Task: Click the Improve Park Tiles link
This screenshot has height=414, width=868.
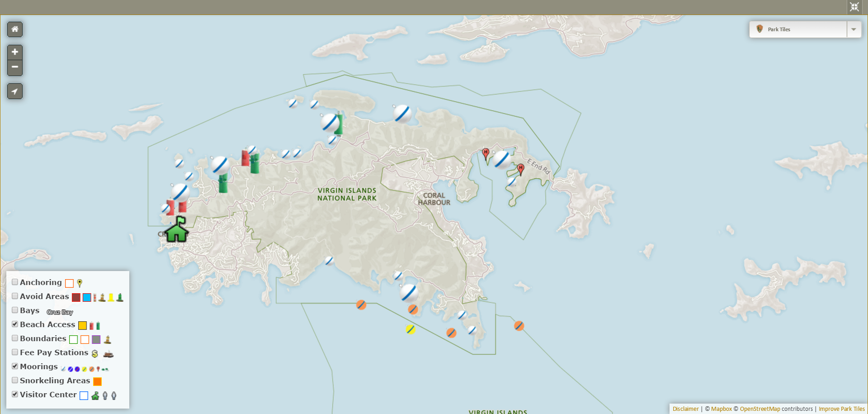Action: [x=841, y=409]
